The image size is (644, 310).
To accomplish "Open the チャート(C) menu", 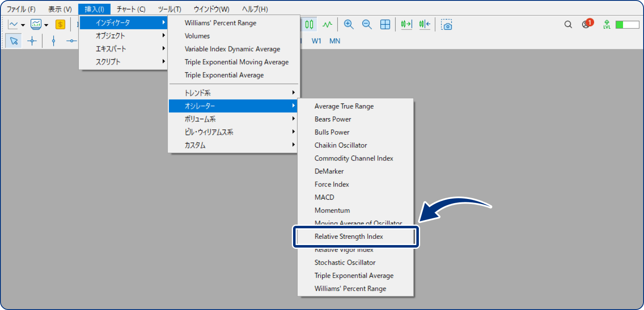I will coord(131,9).
